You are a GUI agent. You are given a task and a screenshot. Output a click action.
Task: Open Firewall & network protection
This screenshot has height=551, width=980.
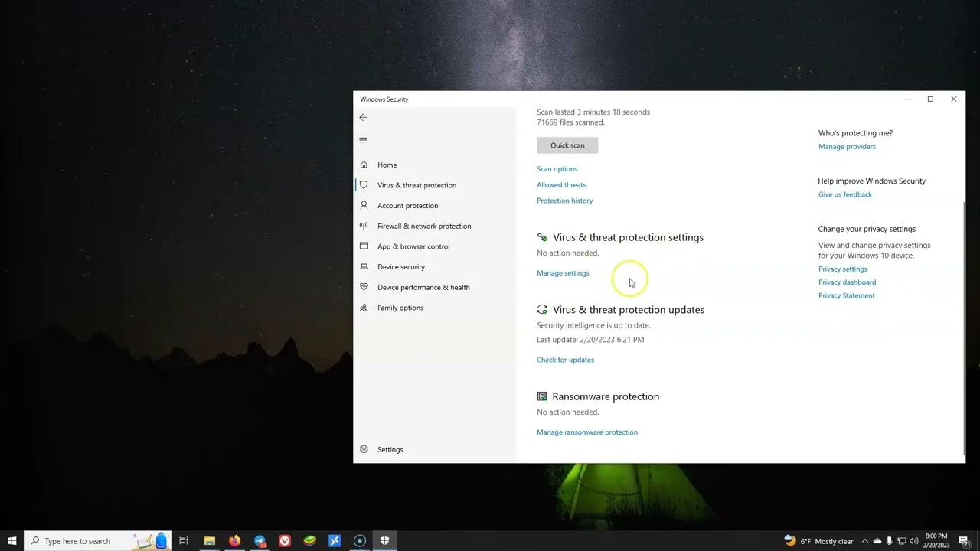(x=423, y=226)
